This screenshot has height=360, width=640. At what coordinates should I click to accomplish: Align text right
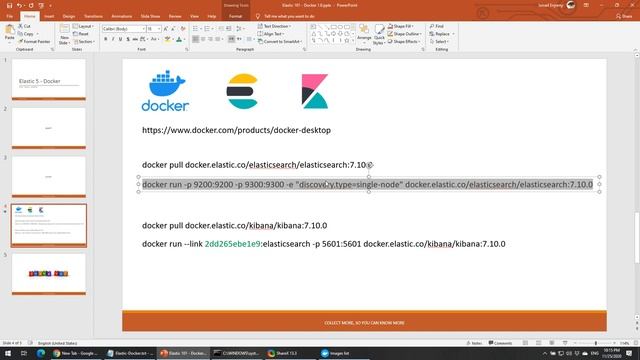pos(210,39)
